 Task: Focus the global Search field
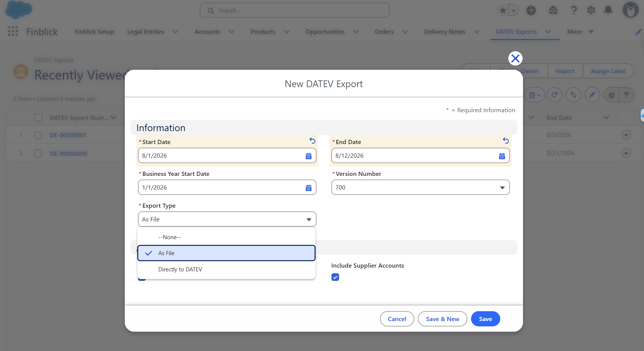[x=295, y=10]
